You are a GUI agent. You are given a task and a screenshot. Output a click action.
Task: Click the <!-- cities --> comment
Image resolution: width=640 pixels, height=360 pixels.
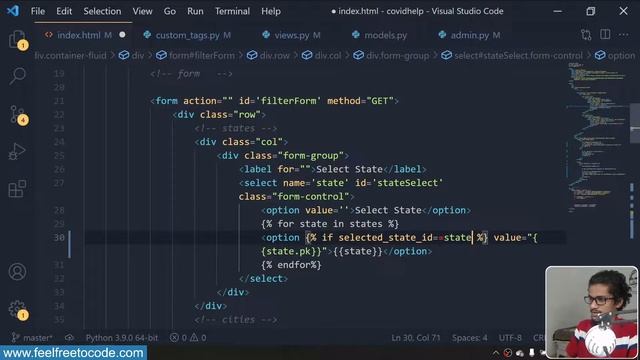click(236, 320)
